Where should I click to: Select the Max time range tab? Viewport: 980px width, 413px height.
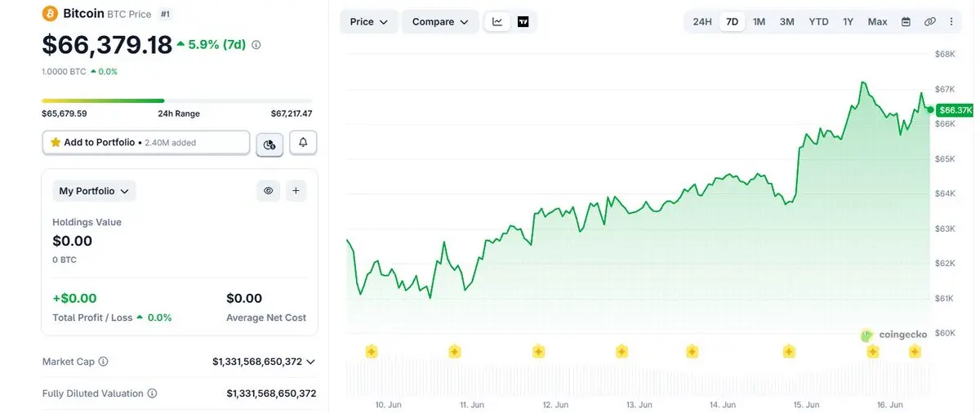[877, 22]
